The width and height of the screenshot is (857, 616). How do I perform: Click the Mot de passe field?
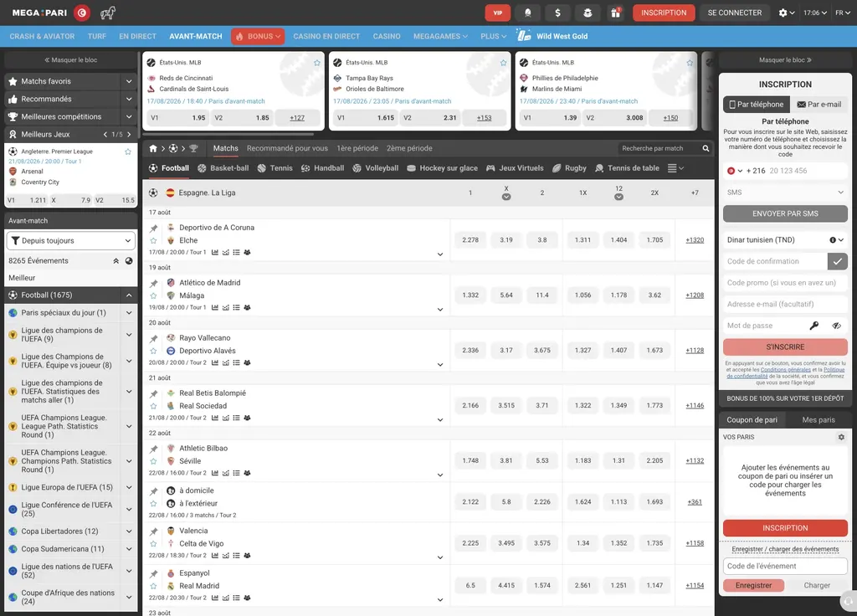pyautogui.click(x=765, y=326)
